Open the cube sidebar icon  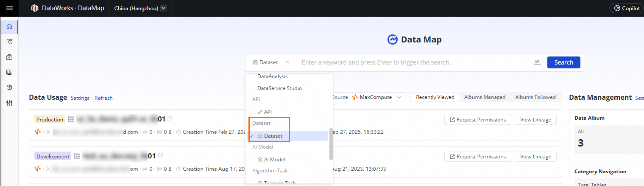(x=9, y=87)
